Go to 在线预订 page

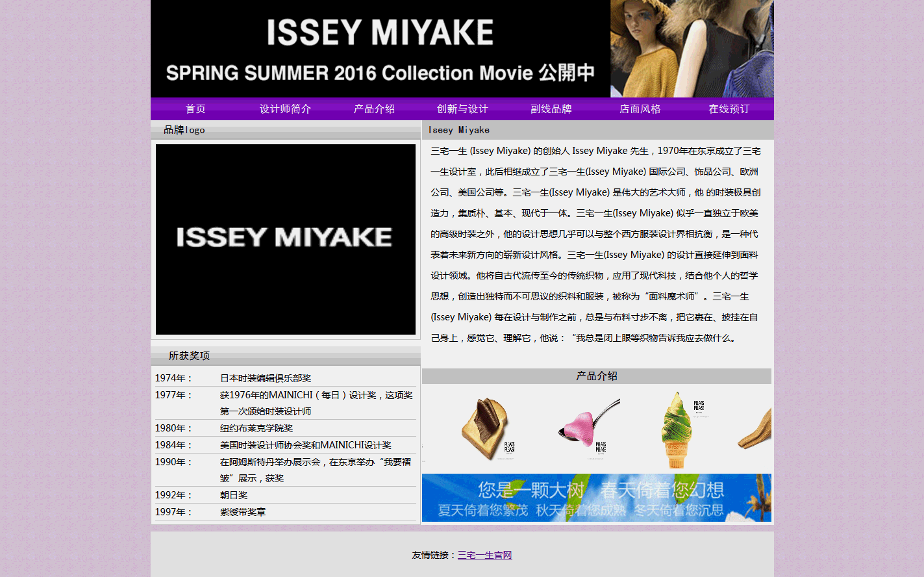(729, 109)
